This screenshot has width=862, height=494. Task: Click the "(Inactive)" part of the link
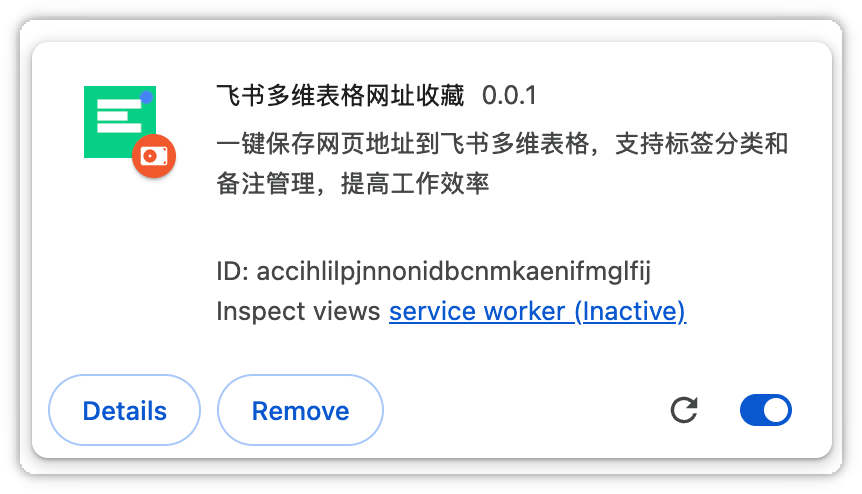click(630, 312)
